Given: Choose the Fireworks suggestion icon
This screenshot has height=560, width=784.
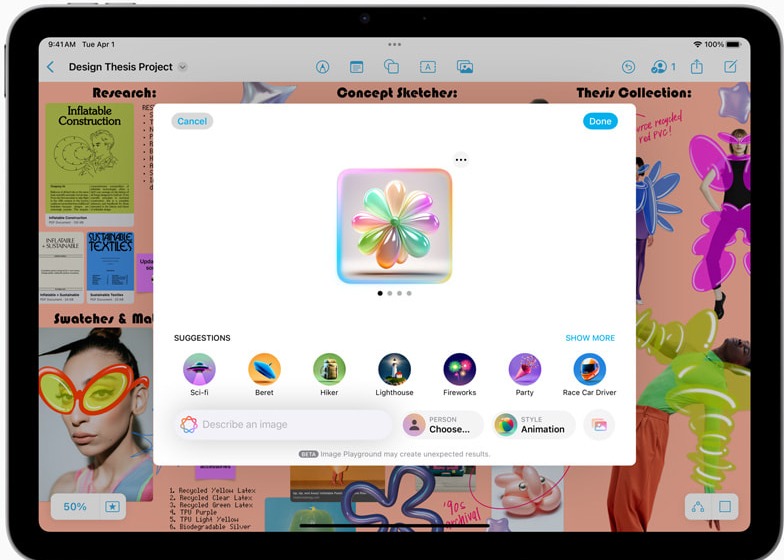Looking at the screenshot, I should pos(460,370).
